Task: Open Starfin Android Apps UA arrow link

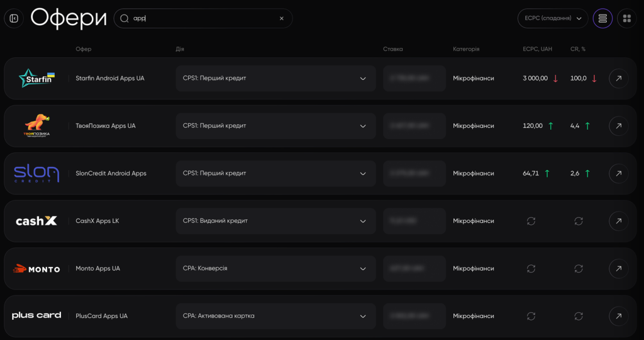Action: 619,78
